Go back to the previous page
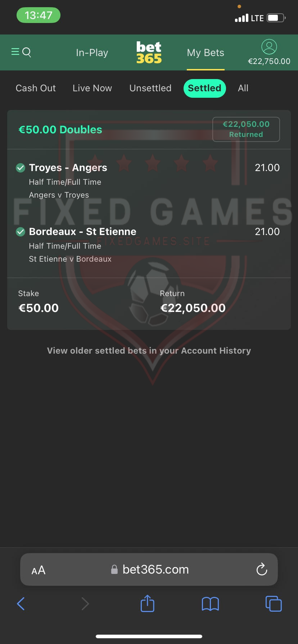 (21, 604)
